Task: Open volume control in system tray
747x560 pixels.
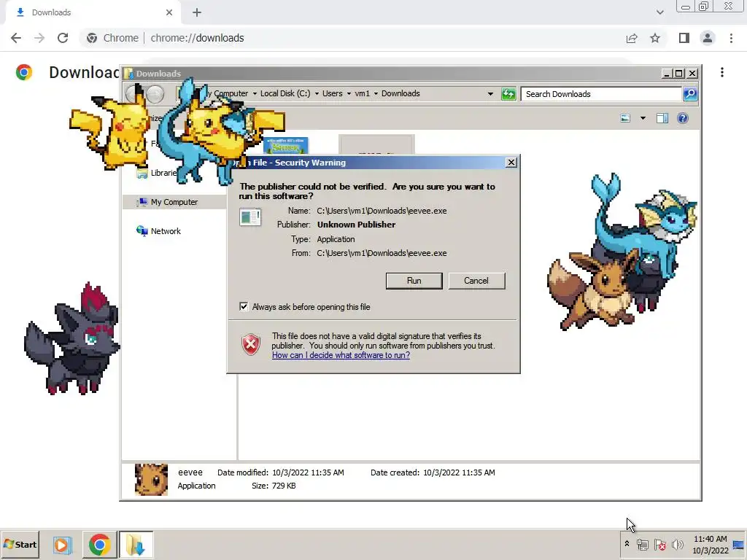Action: (677, 544)
